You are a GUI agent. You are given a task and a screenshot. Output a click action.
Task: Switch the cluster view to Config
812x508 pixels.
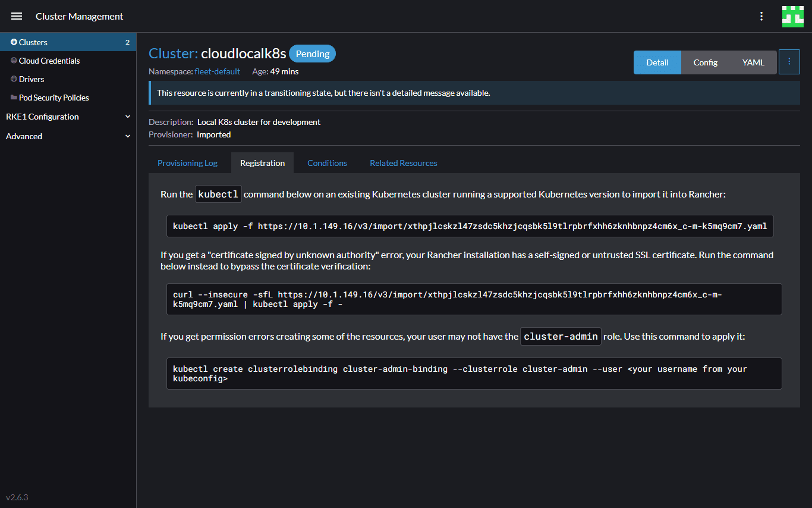tap(705, 62)
